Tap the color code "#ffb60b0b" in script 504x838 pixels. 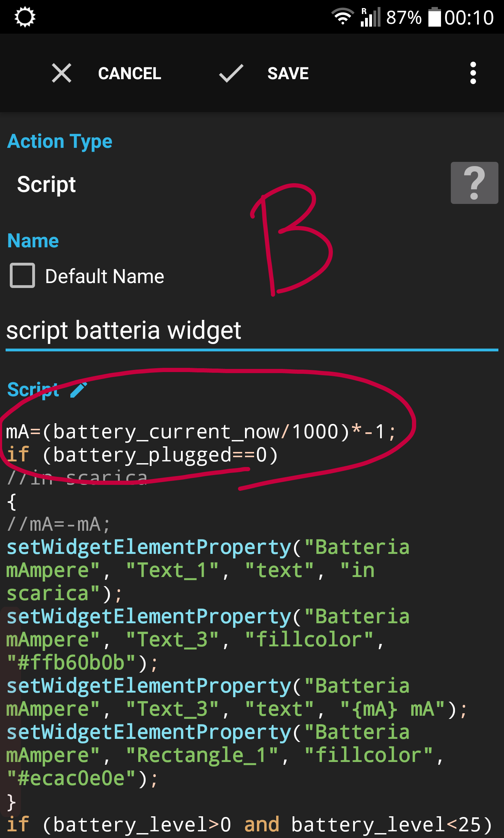(x=71, y=662)
